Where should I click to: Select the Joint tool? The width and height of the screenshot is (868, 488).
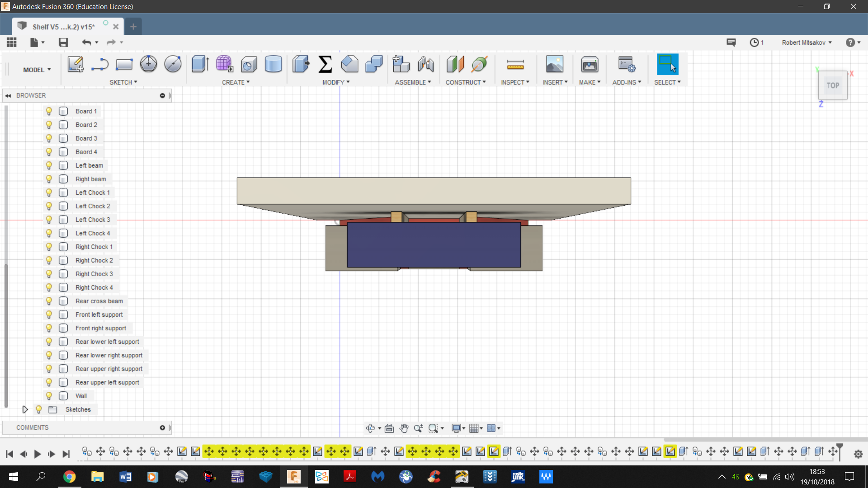coord(426,64)
